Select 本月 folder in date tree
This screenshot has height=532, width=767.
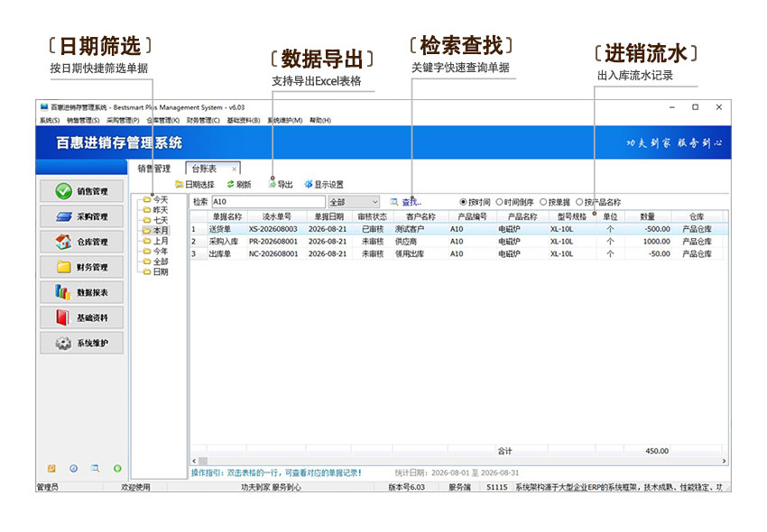(x=155, y=230)
